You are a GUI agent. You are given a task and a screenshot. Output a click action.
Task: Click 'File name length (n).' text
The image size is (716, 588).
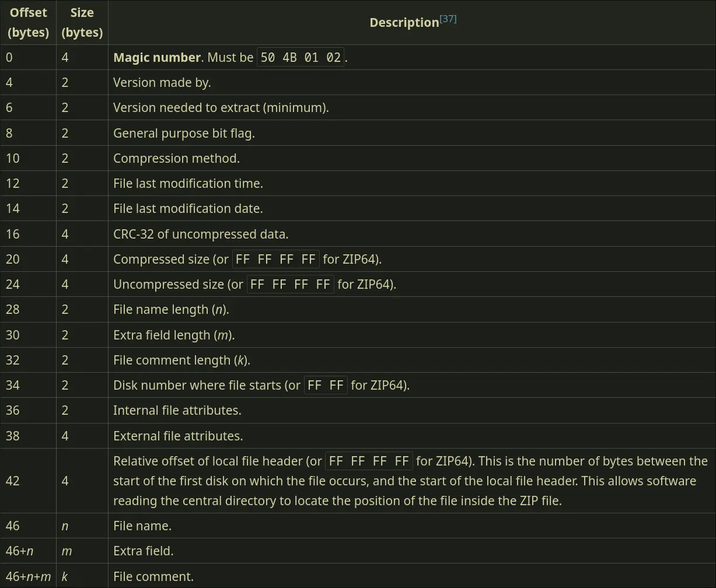pyautogui.click(x=171, y=309)
